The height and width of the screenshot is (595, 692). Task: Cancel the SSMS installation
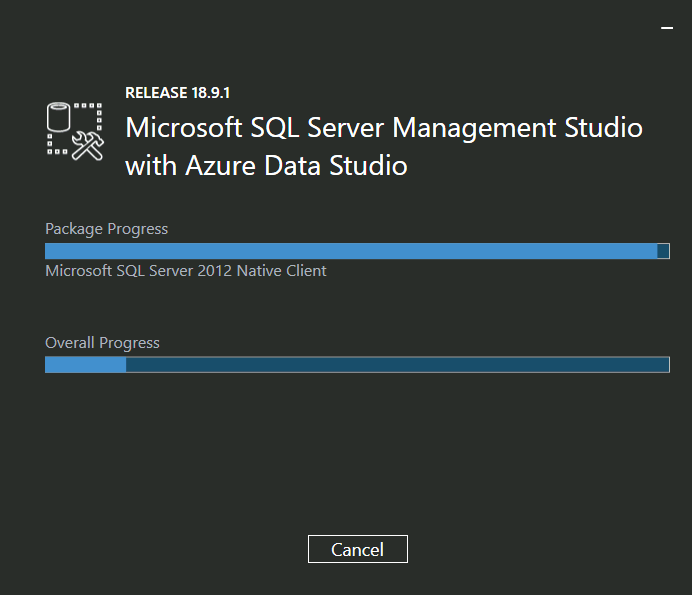coord(357,549)
